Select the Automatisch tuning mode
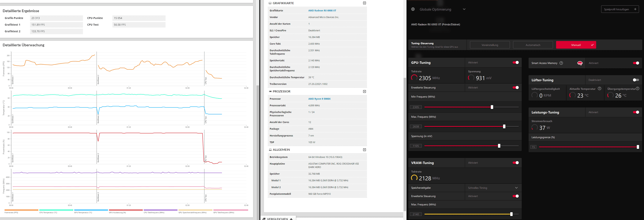Screen dimensions: 644x220 pyautogui.click(x=533, y=45)
